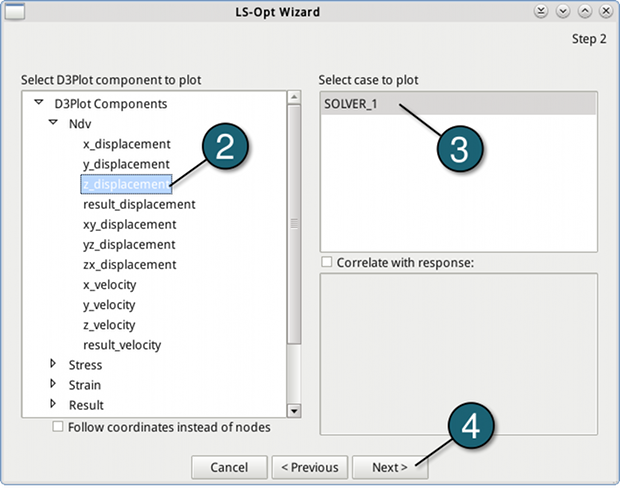Enable Correlate with response checkbox
This screenshot has width=620, height=488.
327,262
